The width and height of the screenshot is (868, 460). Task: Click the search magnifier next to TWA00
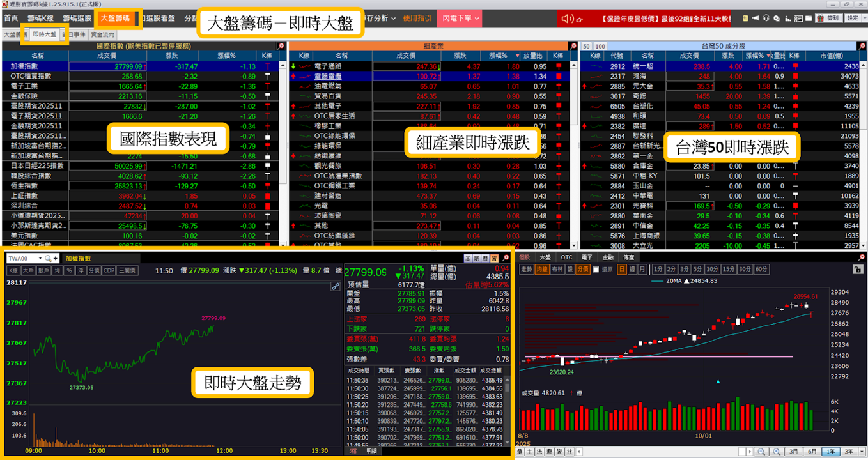coord(48,258)
